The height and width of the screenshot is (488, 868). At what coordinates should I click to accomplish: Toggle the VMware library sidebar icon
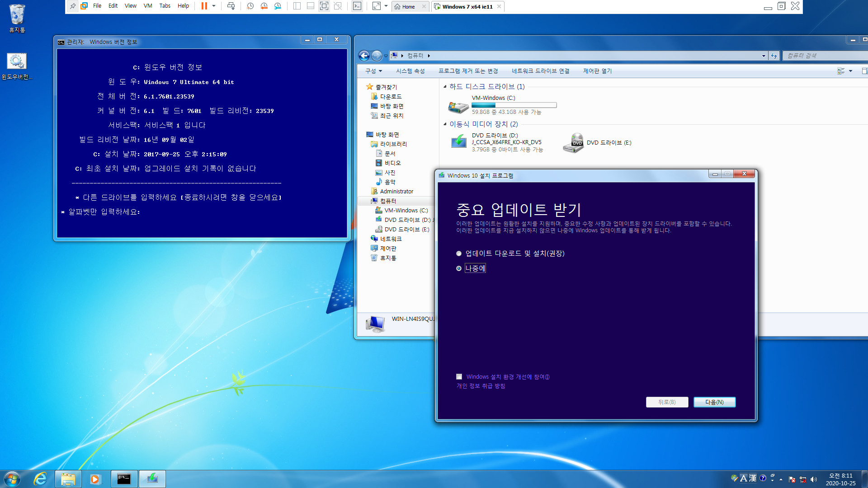click(297, 6)
